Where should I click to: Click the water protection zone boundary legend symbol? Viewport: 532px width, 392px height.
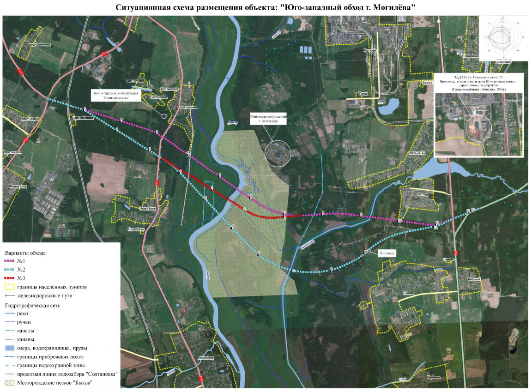pos(12,365)
